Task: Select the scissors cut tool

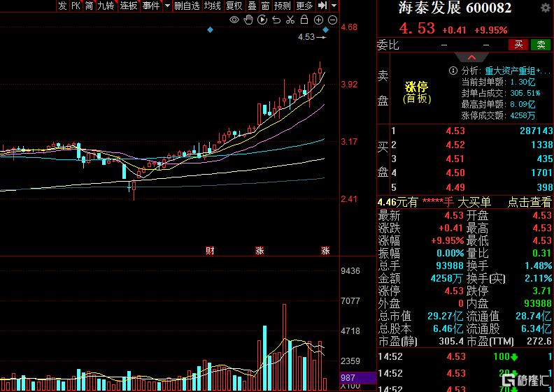Action: (290, 20)
